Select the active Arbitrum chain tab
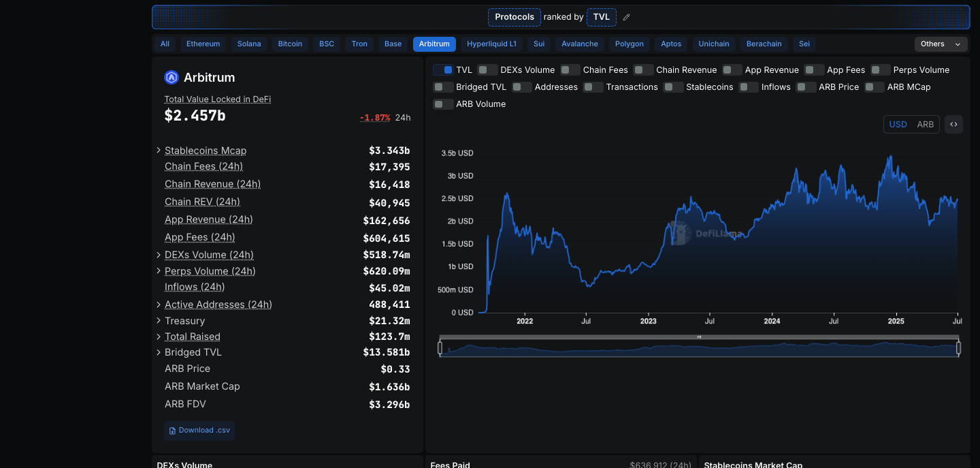Screen dimensions: 980x468 click(434, 44)
